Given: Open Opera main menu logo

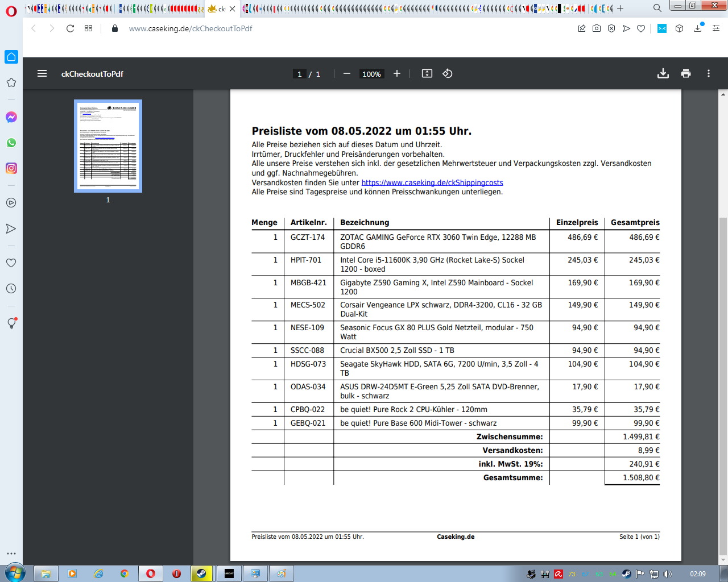Looking at the screenshot, I should click(x=11, y=11).
